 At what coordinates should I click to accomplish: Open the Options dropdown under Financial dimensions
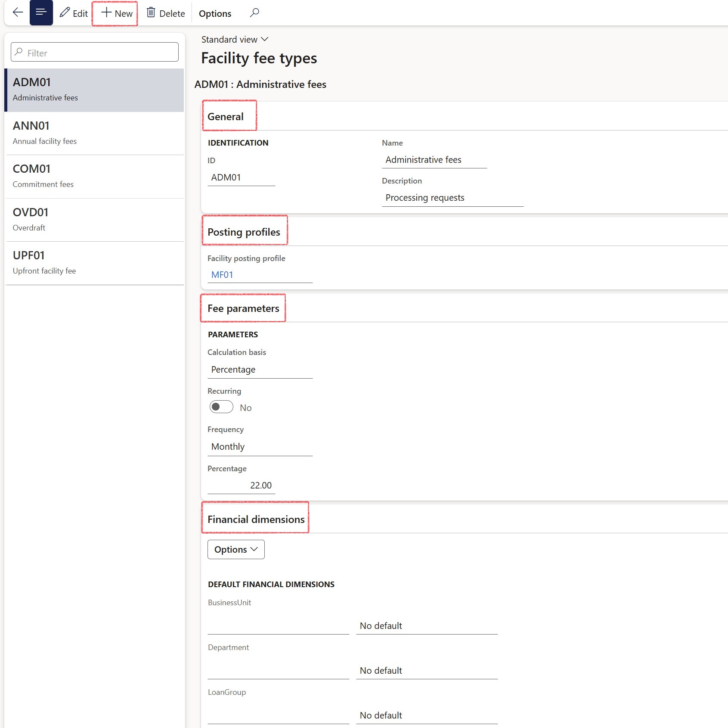235,549
